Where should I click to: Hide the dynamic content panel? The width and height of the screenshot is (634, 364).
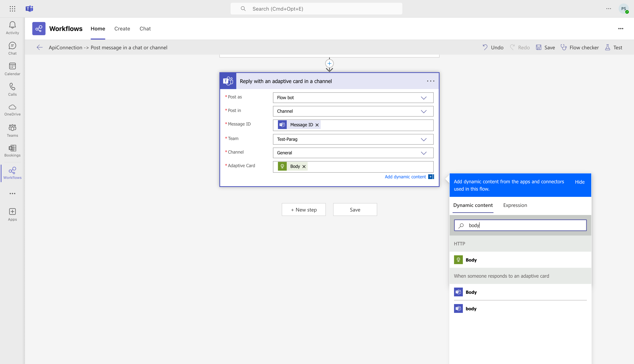580,182
